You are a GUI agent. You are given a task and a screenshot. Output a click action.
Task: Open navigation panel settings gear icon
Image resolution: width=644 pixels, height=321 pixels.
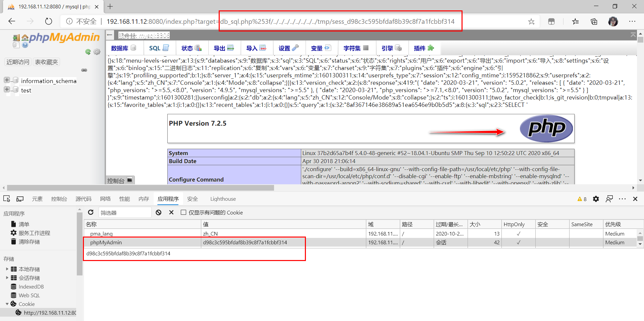(97, 52)
